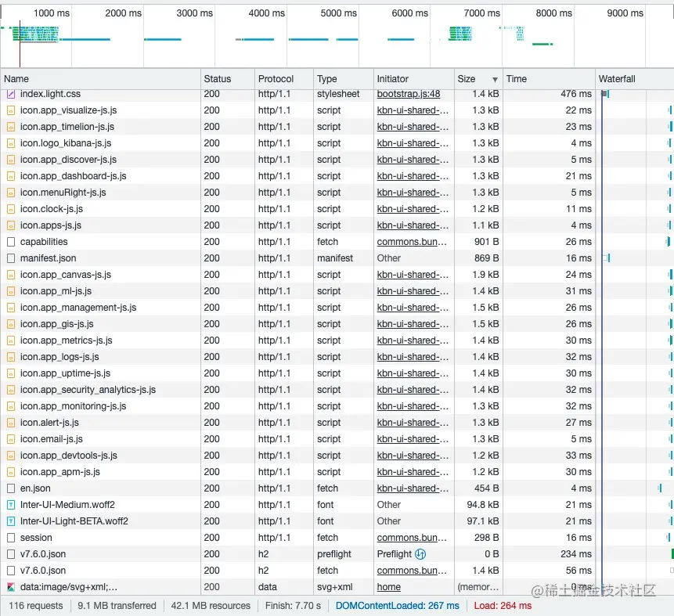Click the 1000 ms timeline overview marker

52,13
